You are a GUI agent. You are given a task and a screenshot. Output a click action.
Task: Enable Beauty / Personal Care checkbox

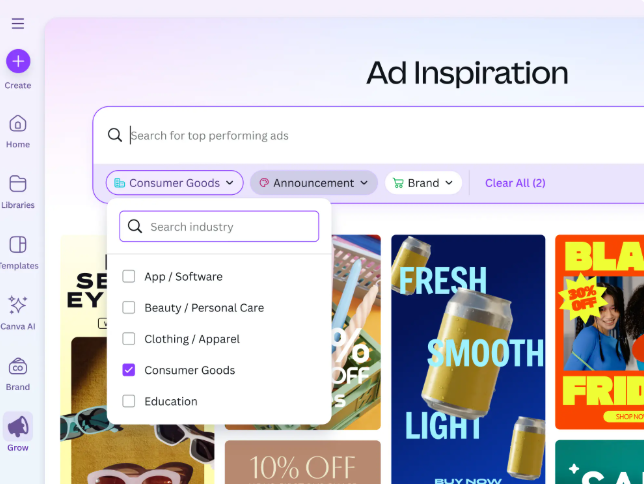click(x=129, y=308)
